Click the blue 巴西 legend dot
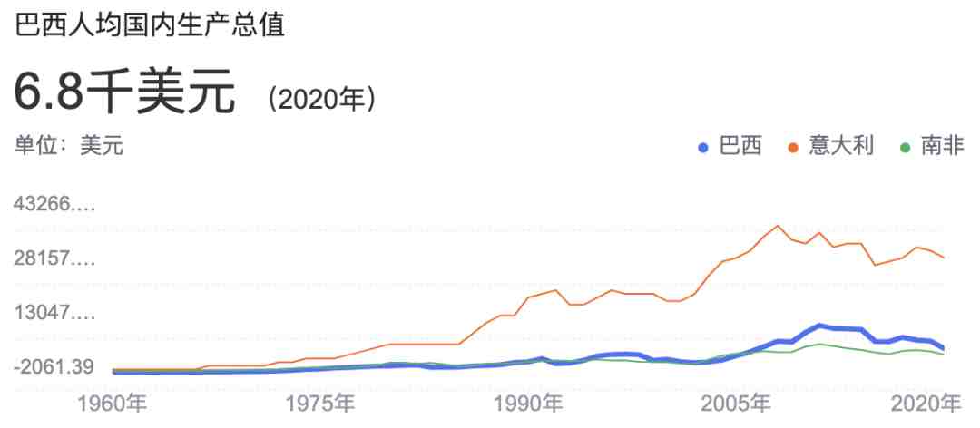Screen dimensions: 980x428 703,147
